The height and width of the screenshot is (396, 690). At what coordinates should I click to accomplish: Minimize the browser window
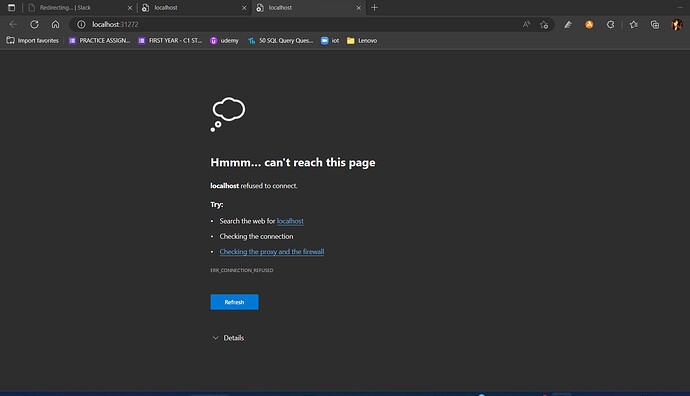pos(680,7)
